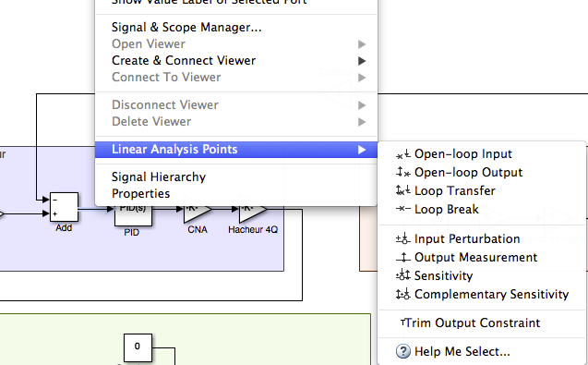Viewport: 588px width, 365px height.
Task: Click the Open-loop Input icon
Action: [x=403, y=154]
